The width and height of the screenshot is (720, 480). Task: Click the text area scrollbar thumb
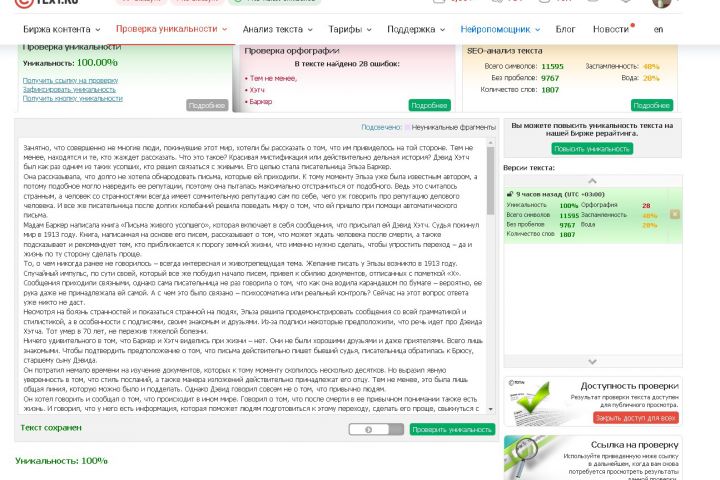[490, 181]
